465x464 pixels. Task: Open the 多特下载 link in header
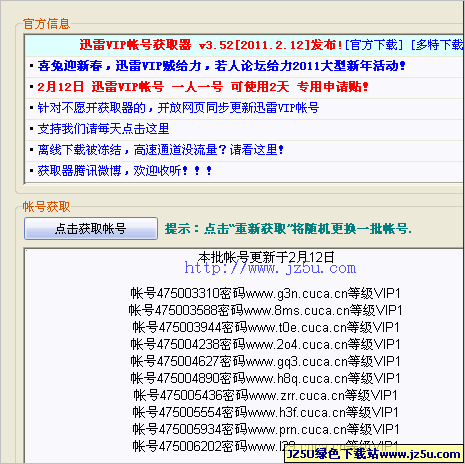pyautogui.click(x=438, y=45)
